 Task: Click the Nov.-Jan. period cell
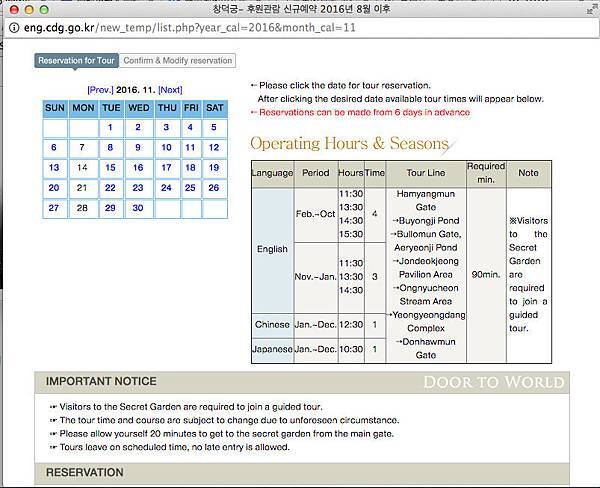click(316, 277)
